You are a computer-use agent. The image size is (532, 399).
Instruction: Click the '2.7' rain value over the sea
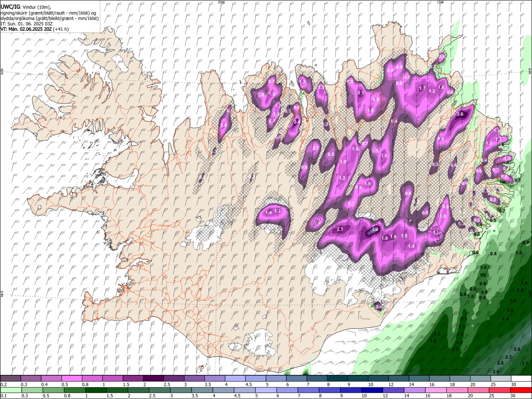coord(508,357)
